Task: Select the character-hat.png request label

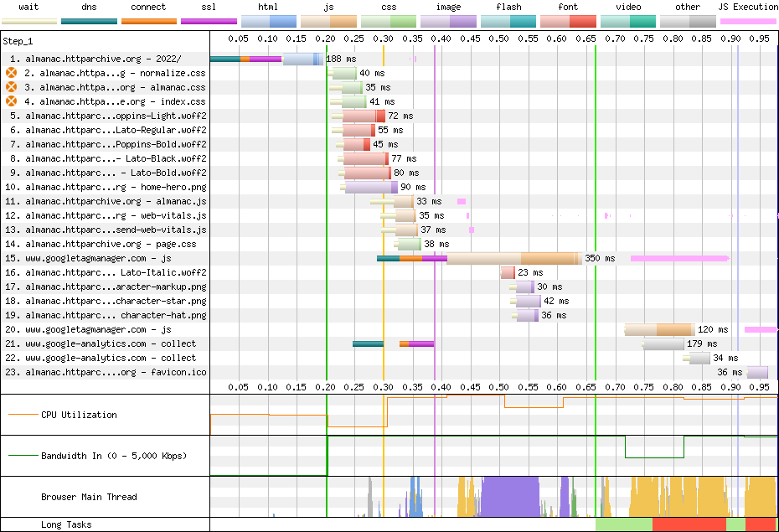Action: coord(106,315)
